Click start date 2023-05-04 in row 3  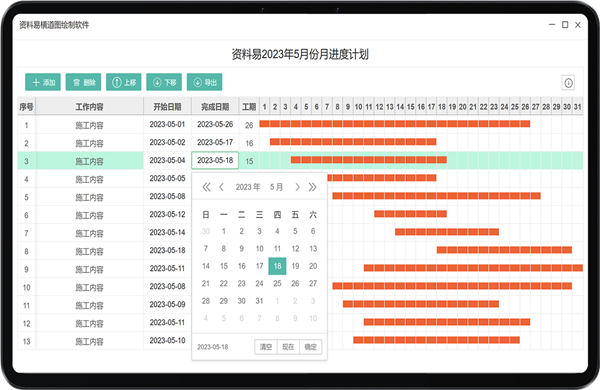[167, 160]
